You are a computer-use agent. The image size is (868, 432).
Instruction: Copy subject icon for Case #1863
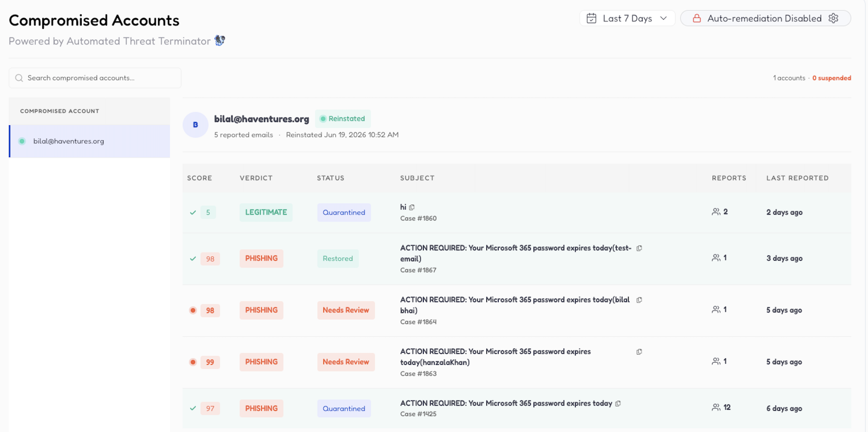(639, 352)
